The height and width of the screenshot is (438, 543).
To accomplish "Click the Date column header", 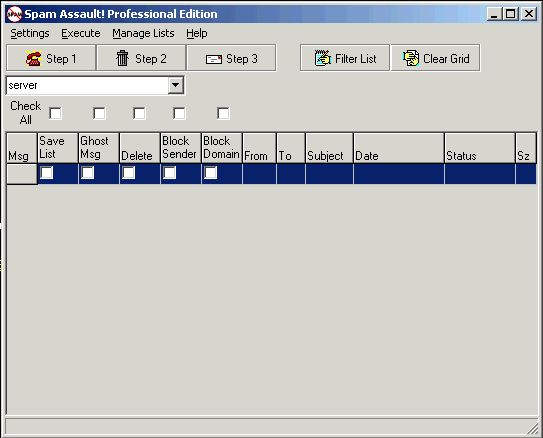I will click(399, 148).
